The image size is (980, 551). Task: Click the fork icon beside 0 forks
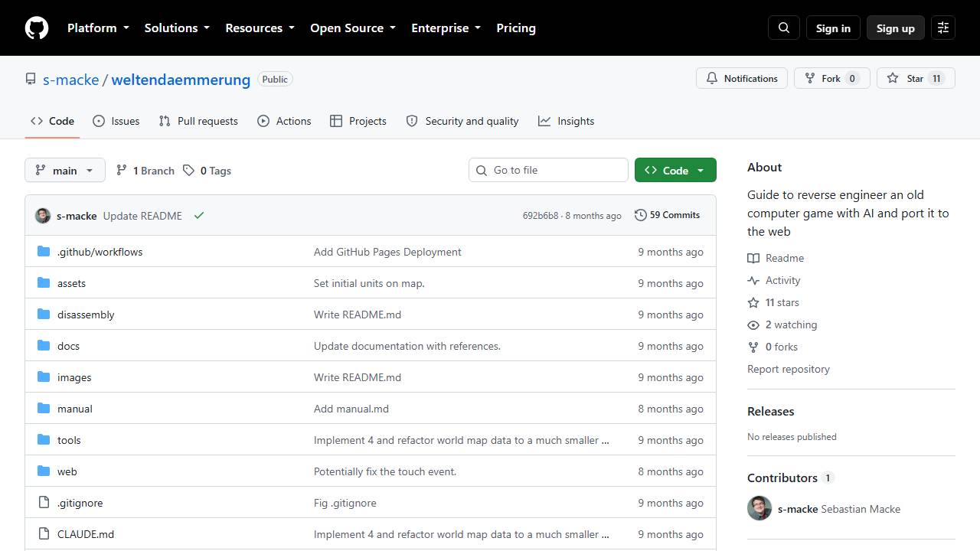point(753,347)
